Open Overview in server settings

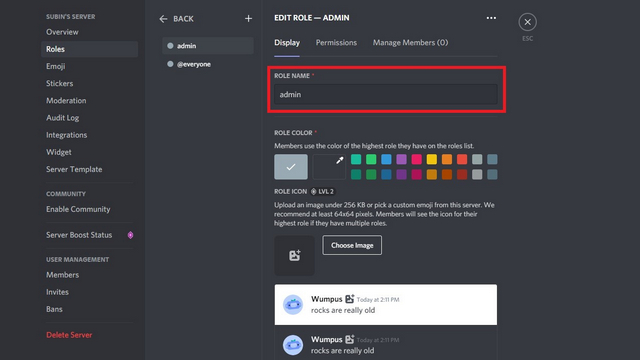point(89,32)
